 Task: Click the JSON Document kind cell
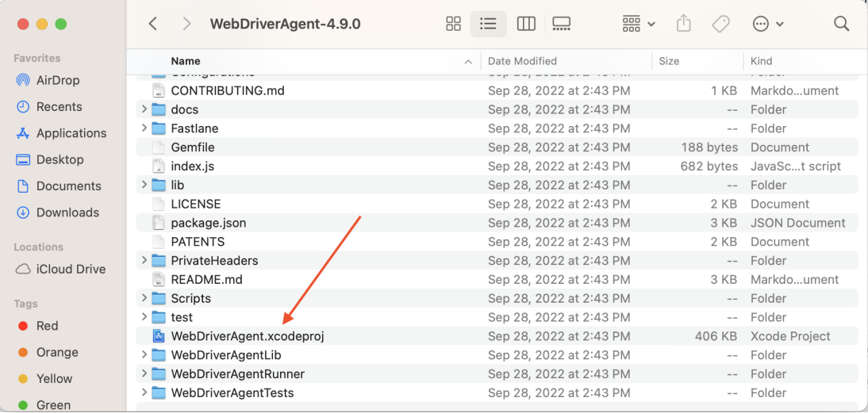coord(797,223)
